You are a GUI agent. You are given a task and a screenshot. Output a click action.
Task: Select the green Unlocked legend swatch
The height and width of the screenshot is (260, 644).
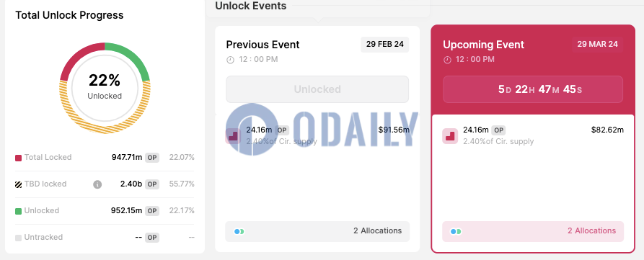pos(18,211)
